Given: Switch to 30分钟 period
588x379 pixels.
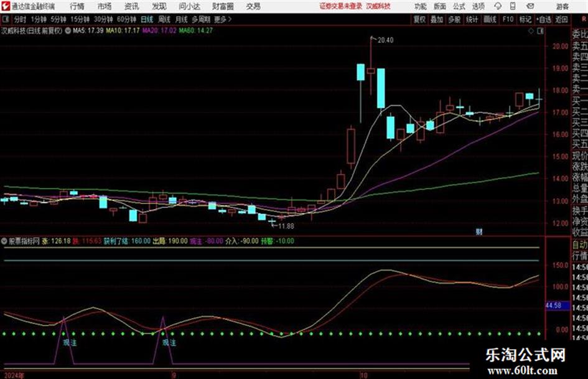Looking at the screenshot, I should (103, 19).
